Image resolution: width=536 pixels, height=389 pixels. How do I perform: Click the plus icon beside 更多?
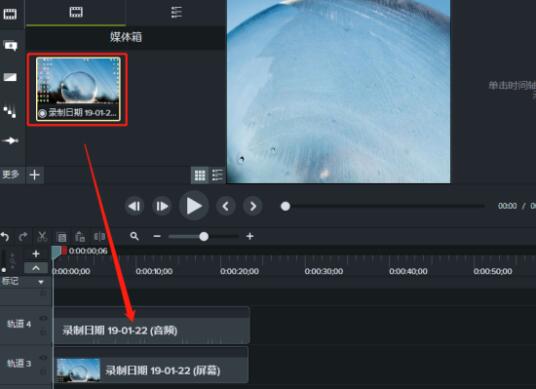[x=35, y=175]
